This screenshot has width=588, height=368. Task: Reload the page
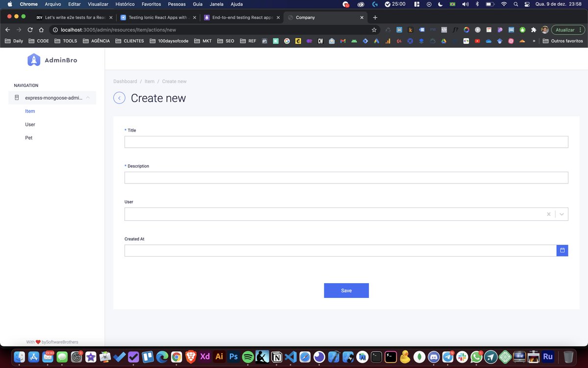point(29,29)
